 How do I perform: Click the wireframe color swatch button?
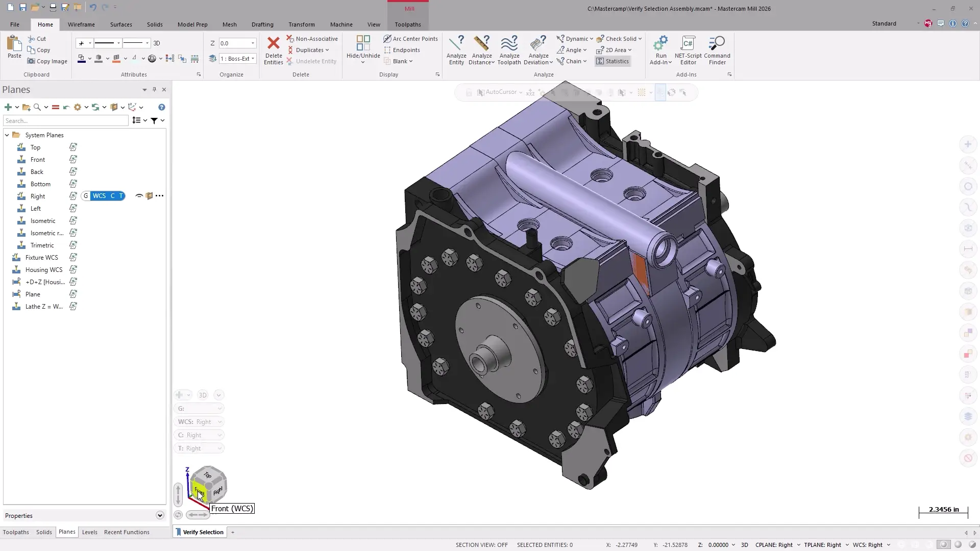[x=82, y=59]
